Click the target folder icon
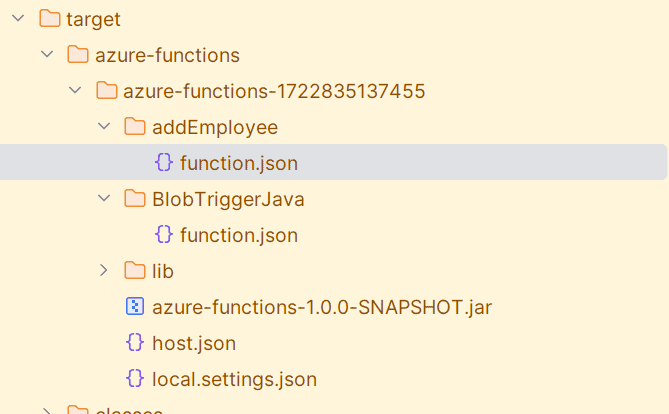669x414 pixels. pyautogui.click(x=49, y=18)
